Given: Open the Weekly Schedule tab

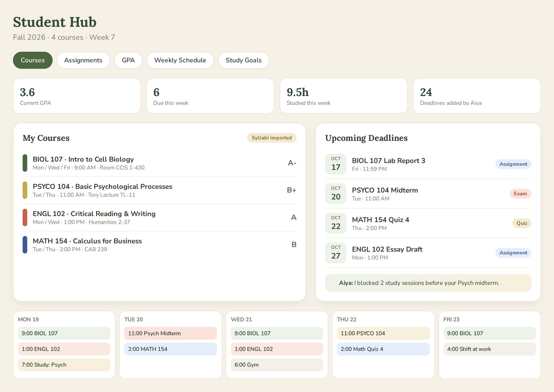Looking at the screenshot, I should coord(180,60).
